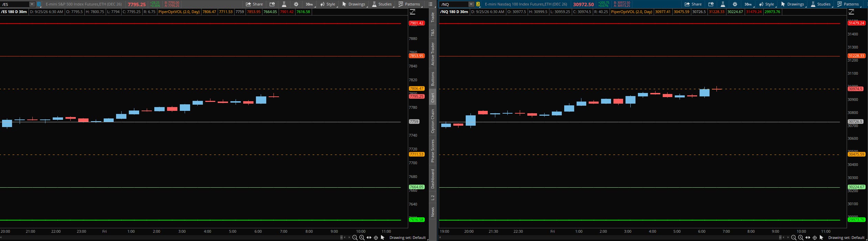This screenshot has height=241, width=868.
Task: Zoom in on the /ES chart
Action: 362,238
